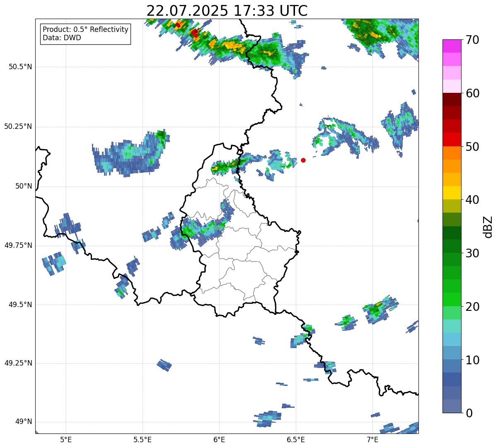Click the 49°N latitude label

24,422
